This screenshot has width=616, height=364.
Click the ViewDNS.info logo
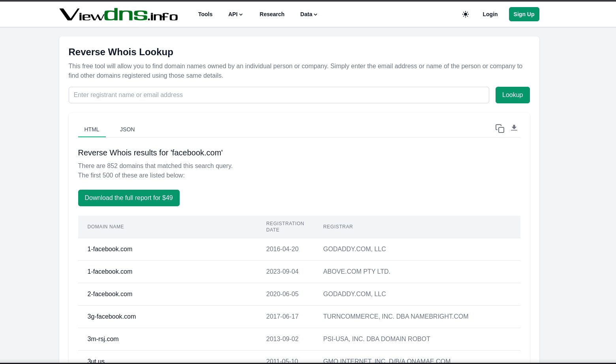(x=118, y=15)
